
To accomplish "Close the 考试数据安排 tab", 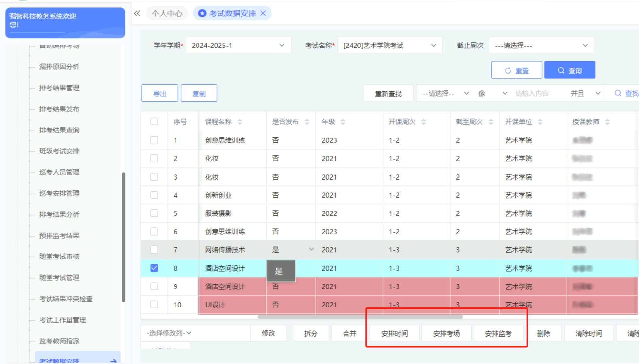I will [263, 13].
